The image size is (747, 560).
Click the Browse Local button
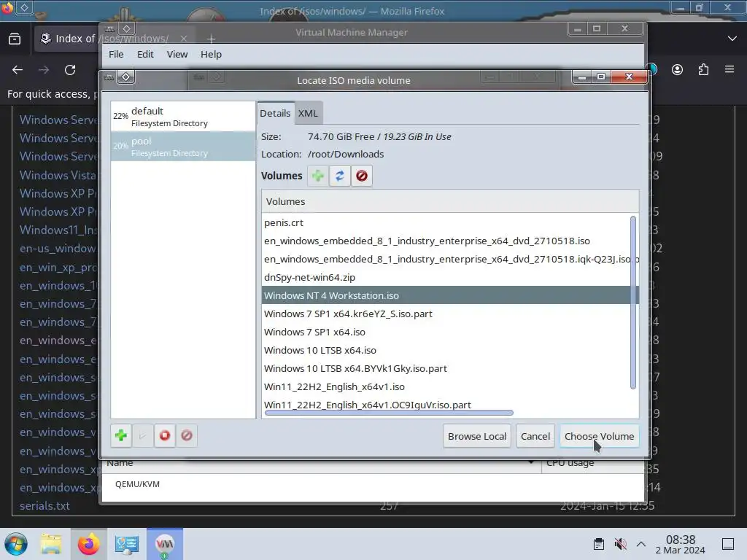coord(477,436)
